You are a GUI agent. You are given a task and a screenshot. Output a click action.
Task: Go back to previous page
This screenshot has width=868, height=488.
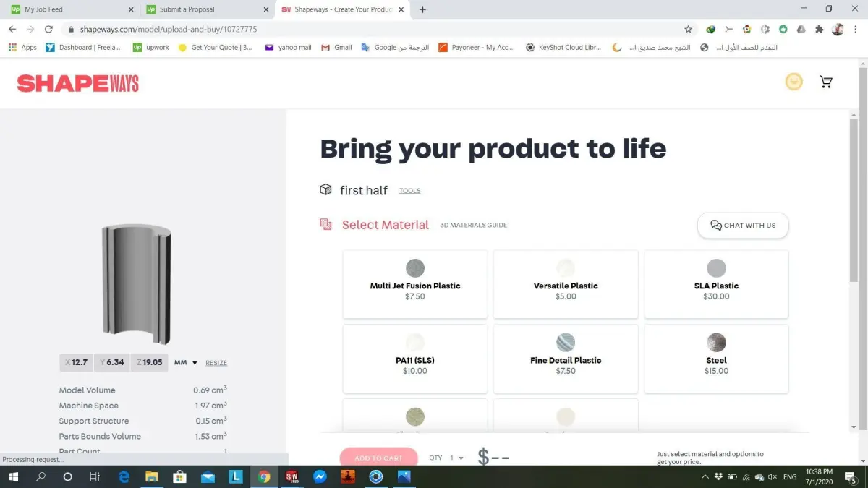click(12, 30)
